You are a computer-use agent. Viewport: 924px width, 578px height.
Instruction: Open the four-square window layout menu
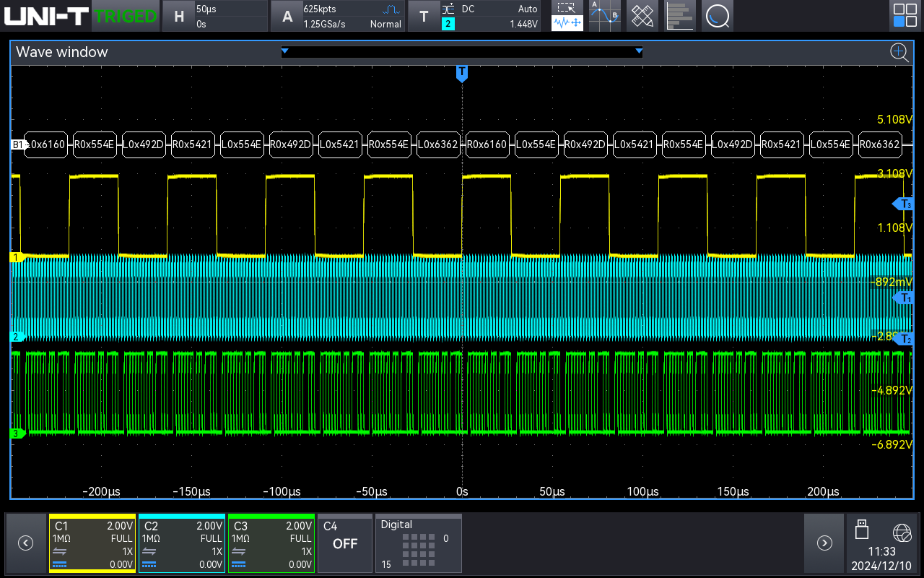905,16
